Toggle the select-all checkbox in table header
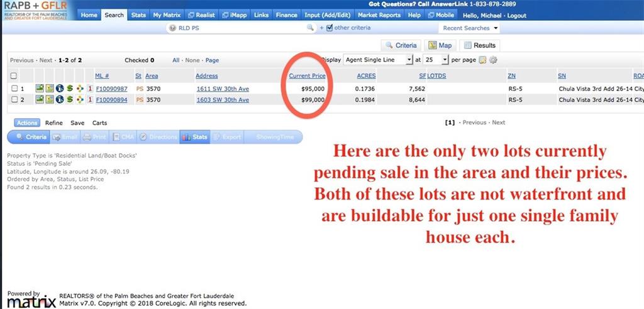 14,76
